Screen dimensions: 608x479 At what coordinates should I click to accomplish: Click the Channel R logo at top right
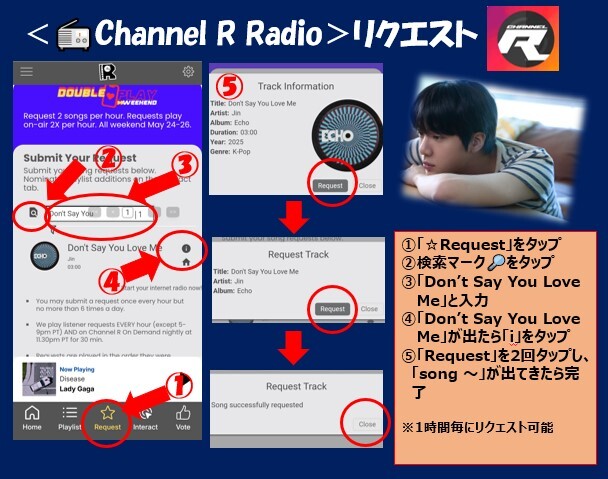click(x=523, y=38)
